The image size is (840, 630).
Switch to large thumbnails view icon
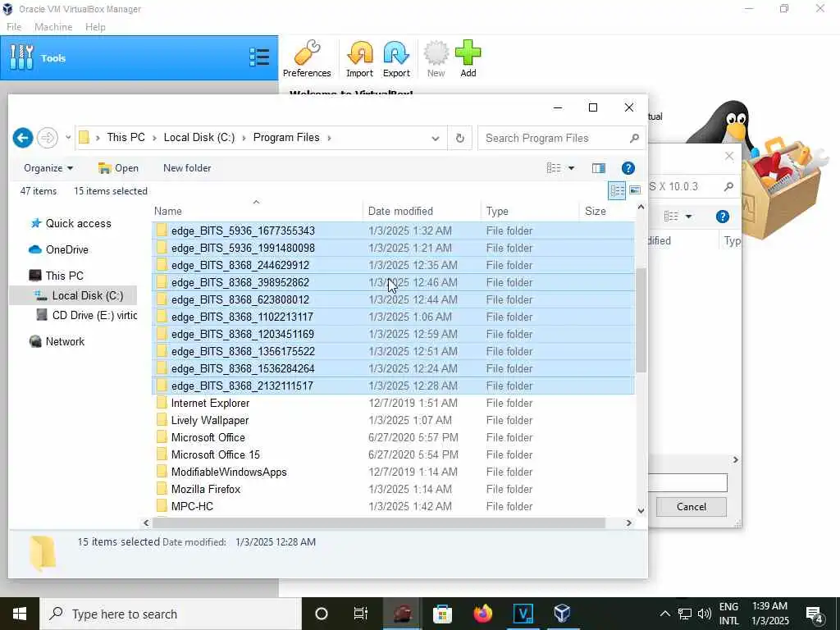tap(635, 190)
